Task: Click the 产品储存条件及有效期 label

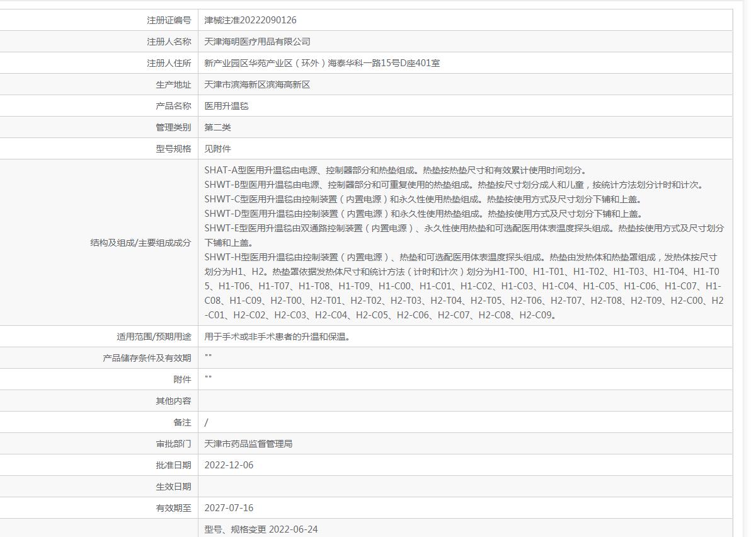Action: 147,358
